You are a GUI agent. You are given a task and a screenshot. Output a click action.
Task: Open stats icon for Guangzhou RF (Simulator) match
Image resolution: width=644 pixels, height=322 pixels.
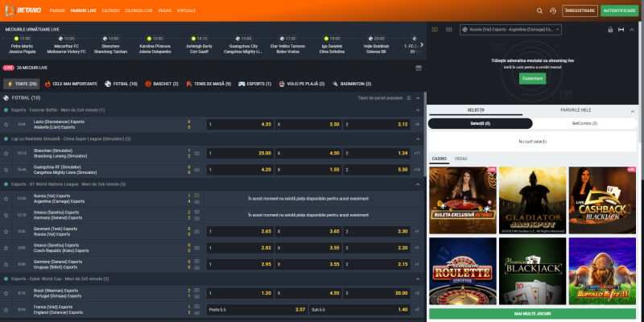point(196,170)
